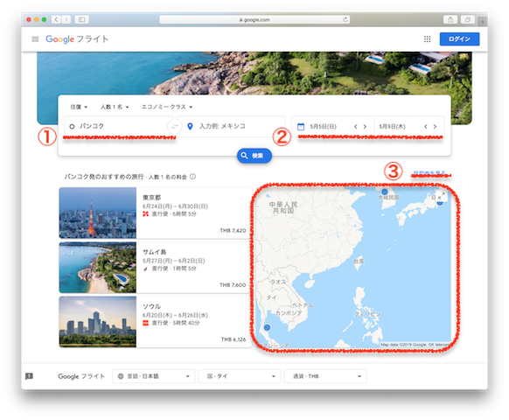Show Safari tab overview

click(x=467, y=19)
